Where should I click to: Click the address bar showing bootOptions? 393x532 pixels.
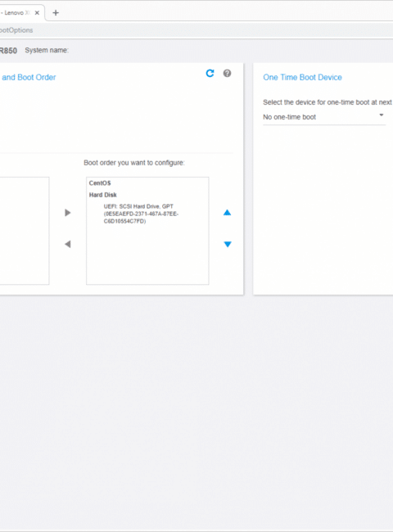pyautogui.click(x=196, y=30)
